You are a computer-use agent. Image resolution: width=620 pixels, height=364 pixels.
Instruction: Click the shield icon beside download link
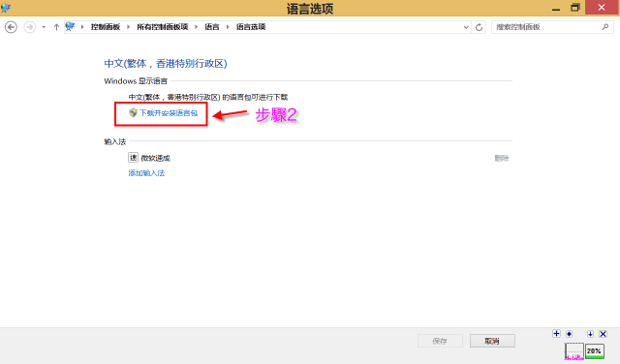[133, 112]
